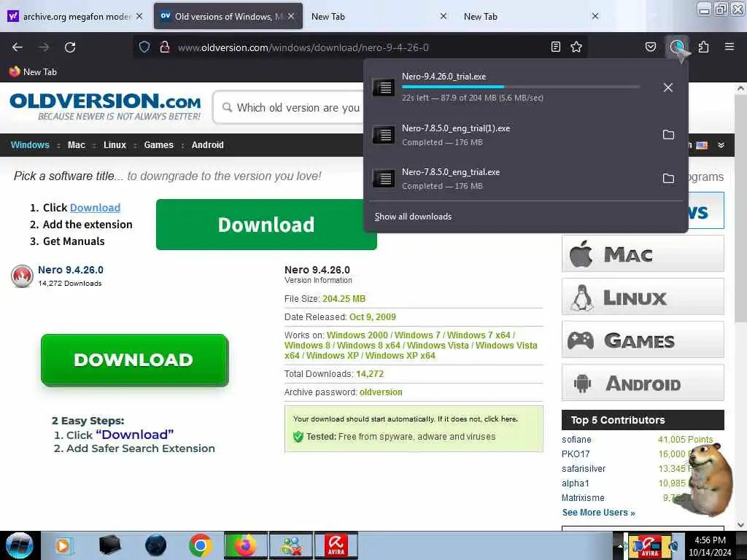Screen dimensions: 747x560
Task: Click 'oldversion' archive password text
Action: click(381, 392)
